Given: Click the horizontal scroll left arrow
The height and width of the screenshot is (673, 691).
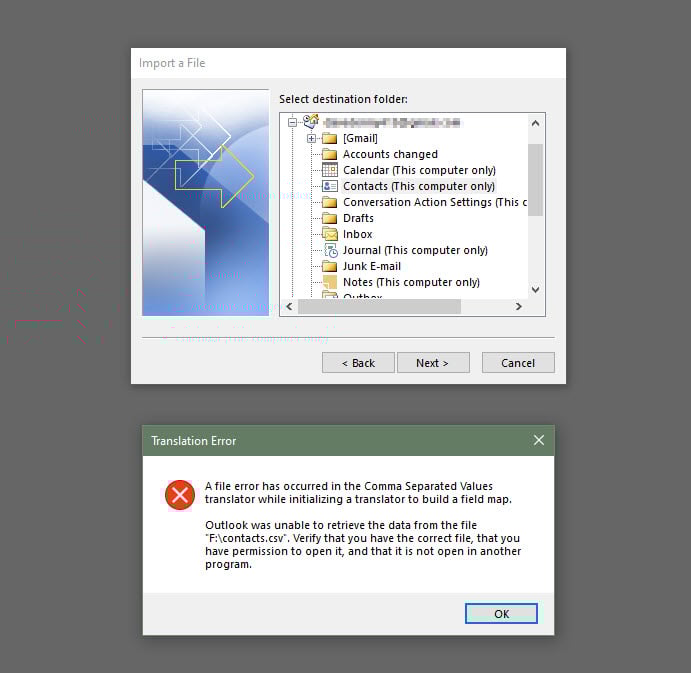Looking at the screenshot, I should tap(290, 306).
